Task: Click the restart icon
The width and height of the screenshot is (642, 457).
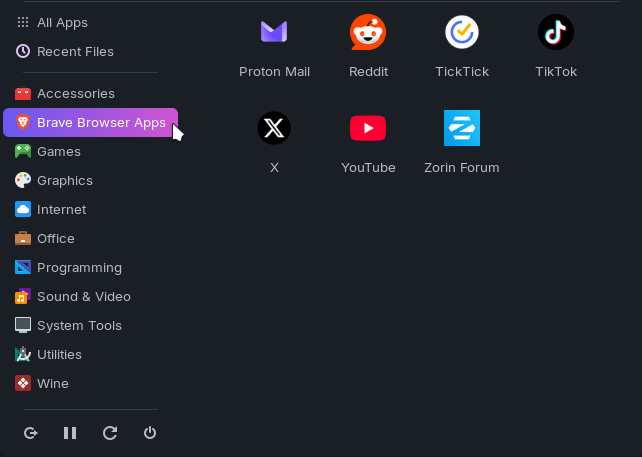Action: tap(110, 433)
